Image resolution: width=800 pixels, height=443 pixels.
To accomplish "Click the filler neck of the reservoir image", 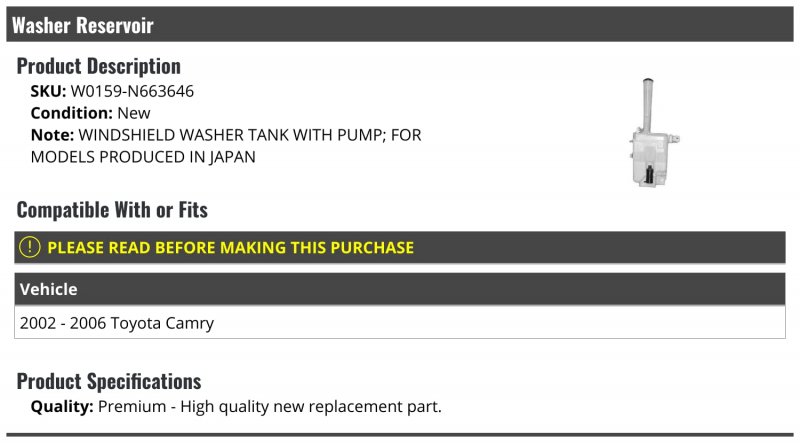I will 647,105.
